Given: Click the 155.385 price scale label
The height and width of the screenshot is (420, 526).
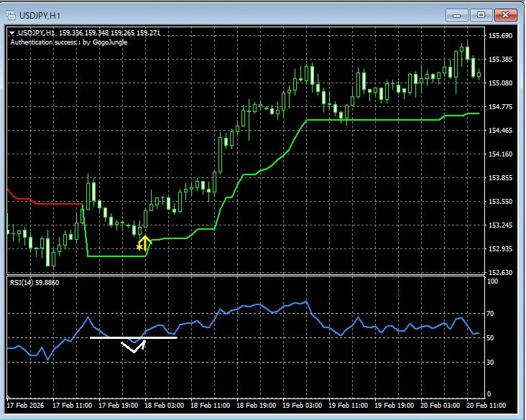Looking at the screenshot, I should [x=501, y=60].
